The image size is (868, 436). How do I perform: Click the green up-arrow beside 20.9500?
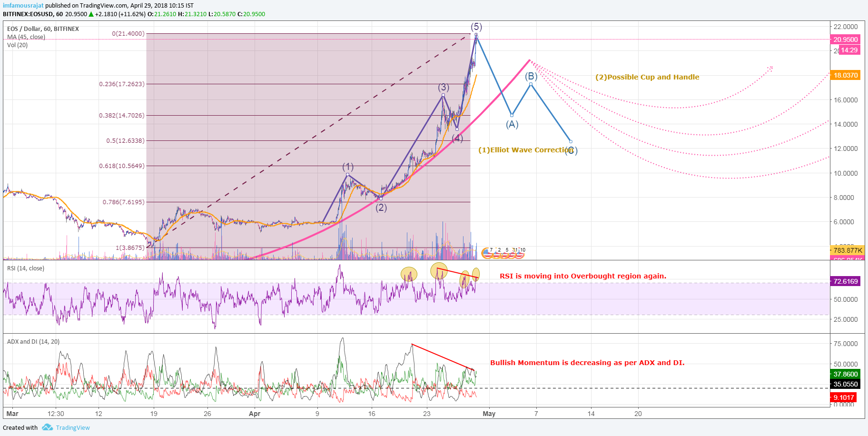click(91, 14)
